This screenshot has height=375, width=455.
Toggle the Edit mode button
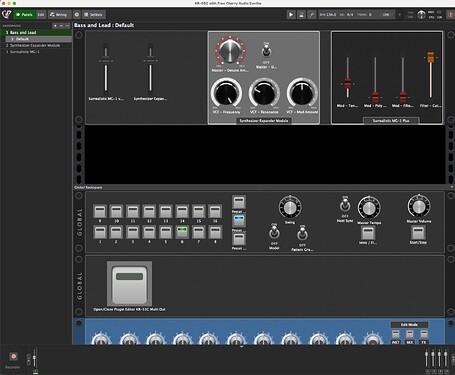tap(41, 15)
